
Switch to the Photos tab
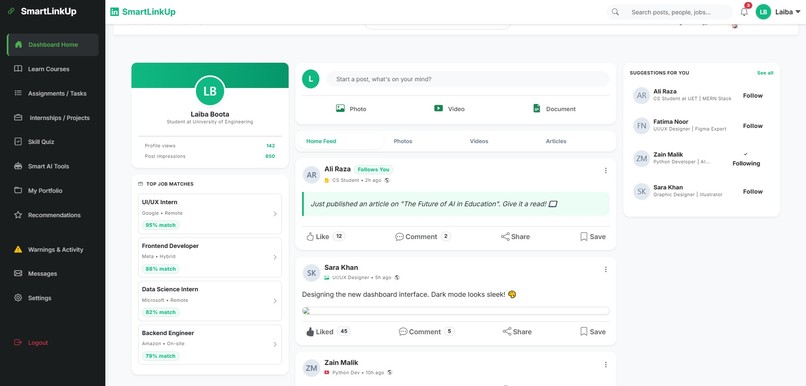coord(403,141)
